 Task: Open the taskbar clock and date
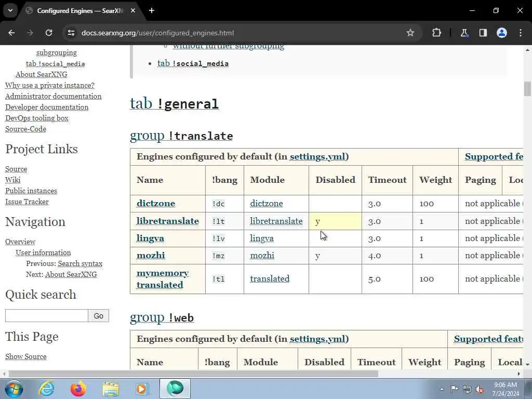505,389
